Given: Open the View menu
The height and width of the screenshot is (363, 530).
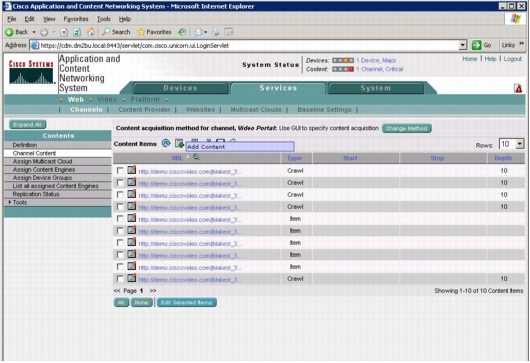Looking at the screenshot, I should (x=49, y=19).
